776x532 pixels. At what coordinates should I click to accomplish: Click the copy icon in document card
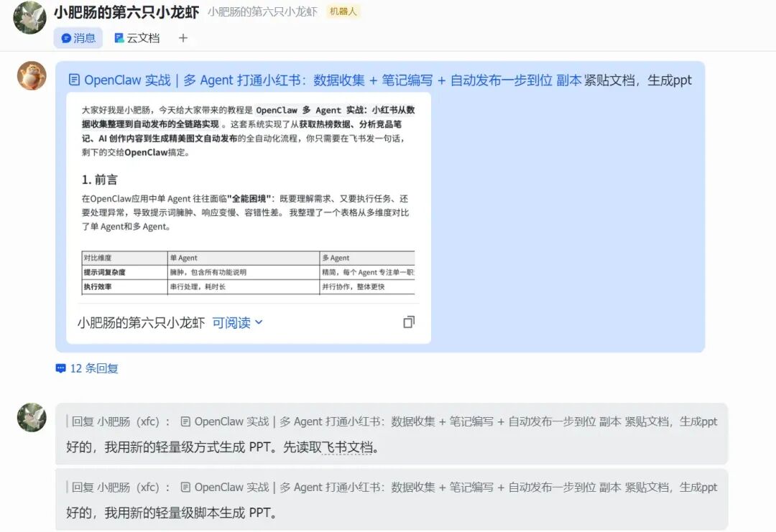click(409, 322)
